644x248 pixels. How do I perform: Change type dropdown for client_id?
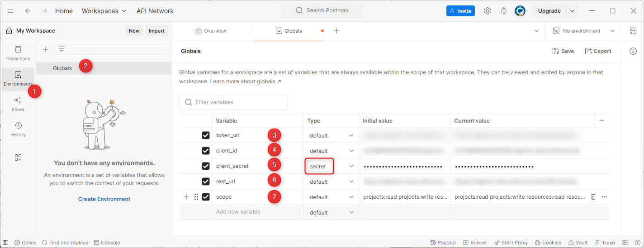coord(331,151)
